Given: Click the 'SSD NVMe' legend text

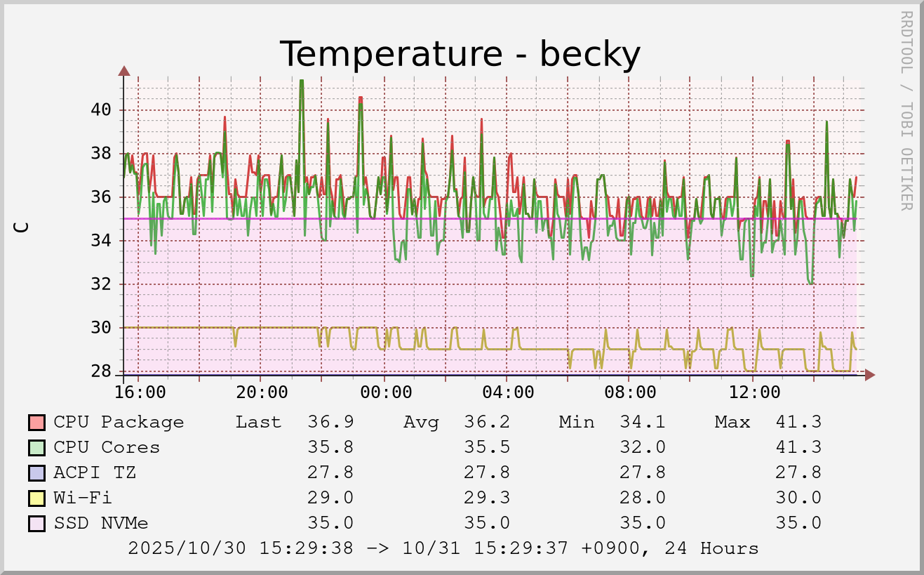Looking at the screenshot, I should coord(101,524).
